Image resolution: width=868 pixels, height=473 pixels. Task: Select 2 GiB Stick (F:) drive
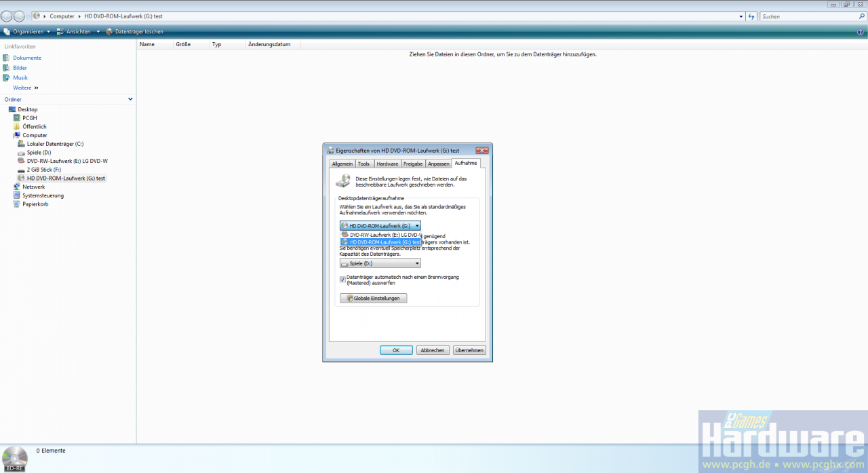pyautogui.click(x=44, y=170)
